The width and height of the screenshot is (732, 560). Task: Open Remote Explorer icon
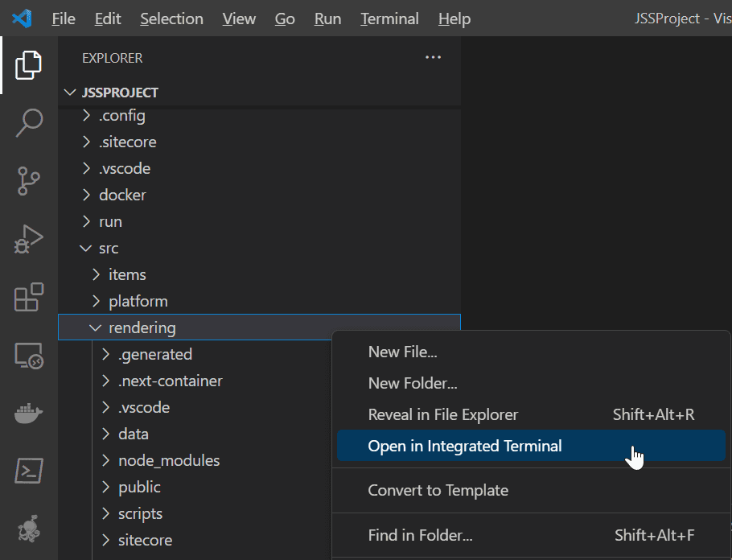28,356
